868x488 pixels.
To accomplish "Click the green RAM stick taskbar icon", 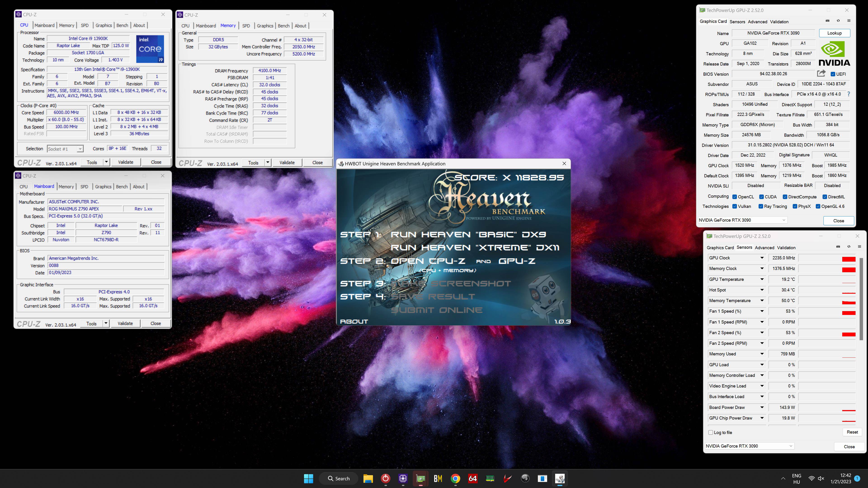I will coord(490,478).
